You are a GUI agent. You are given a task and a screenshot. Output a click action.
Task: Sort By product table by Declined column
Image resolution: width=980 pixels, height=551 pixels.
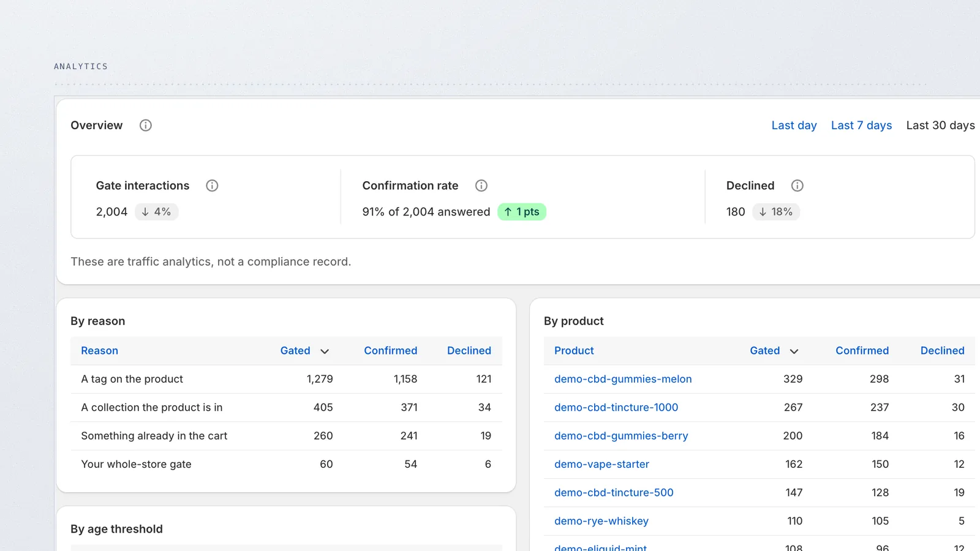click(x=942, y=351)
